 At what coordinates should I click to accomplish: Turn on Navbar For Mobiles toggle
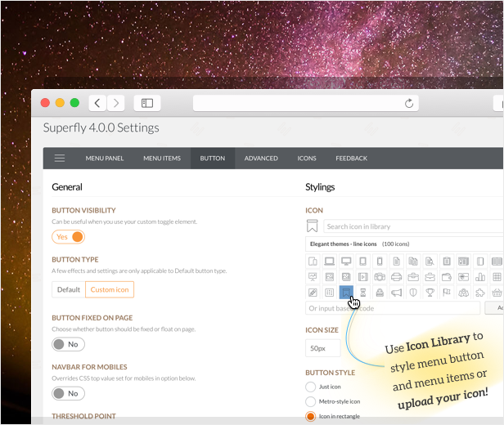[x=69, y=393]
